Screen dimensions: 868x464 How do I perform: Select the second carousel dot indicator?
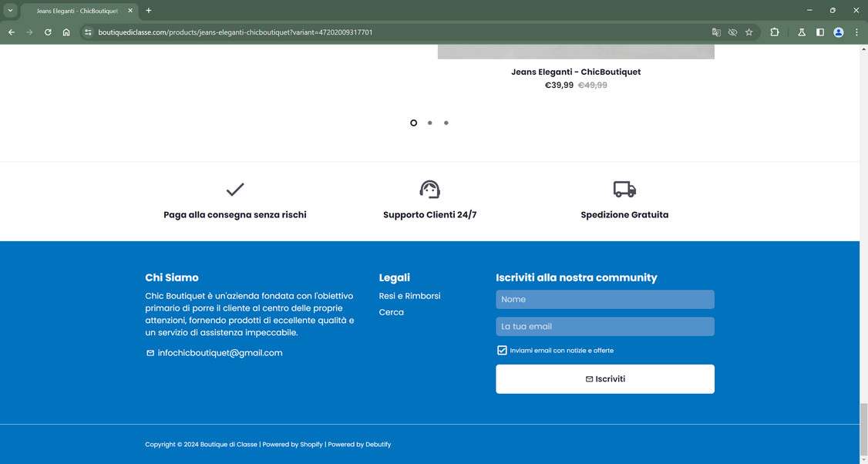(429, 123)
